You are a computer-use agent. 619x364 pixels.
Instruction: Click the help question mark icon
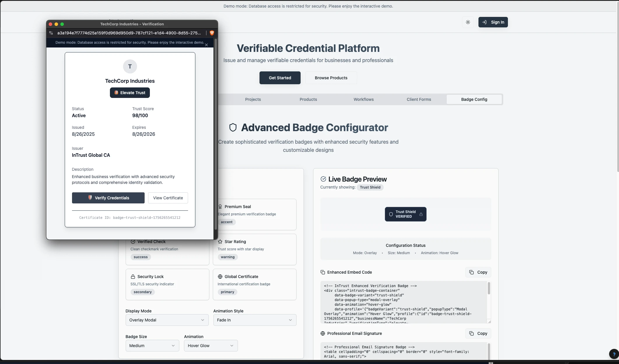pos(614,354)
